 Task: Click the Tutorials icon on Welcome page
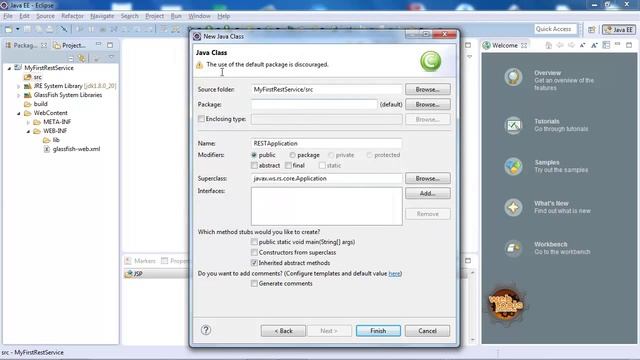click(513, 125)
